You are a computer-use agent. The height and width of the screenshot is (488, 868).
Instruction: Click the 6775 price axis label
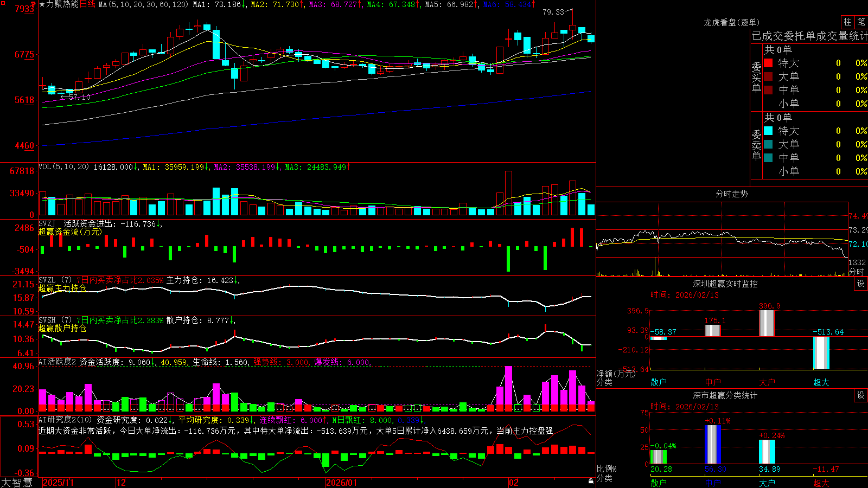tap(24, 54)
